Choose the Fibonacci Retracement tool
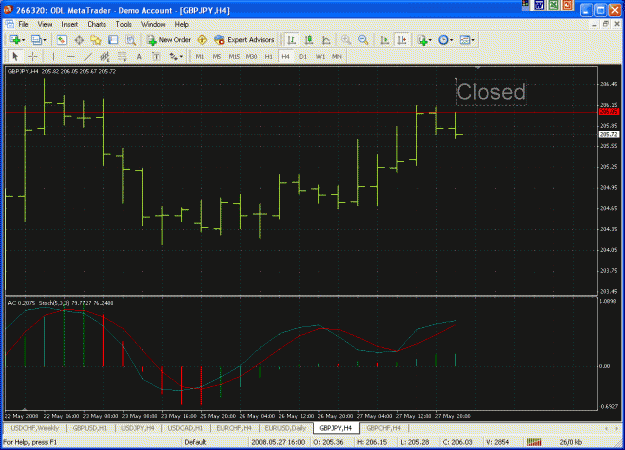The width and height of the screenshot is (625, 450). point(122,57)
